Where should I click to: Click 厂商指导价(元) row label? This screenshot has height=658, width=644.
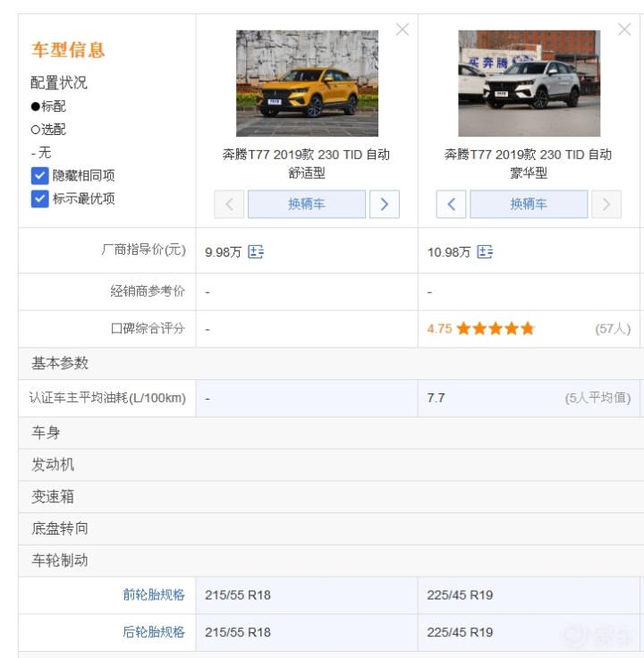tap(143, 249)
